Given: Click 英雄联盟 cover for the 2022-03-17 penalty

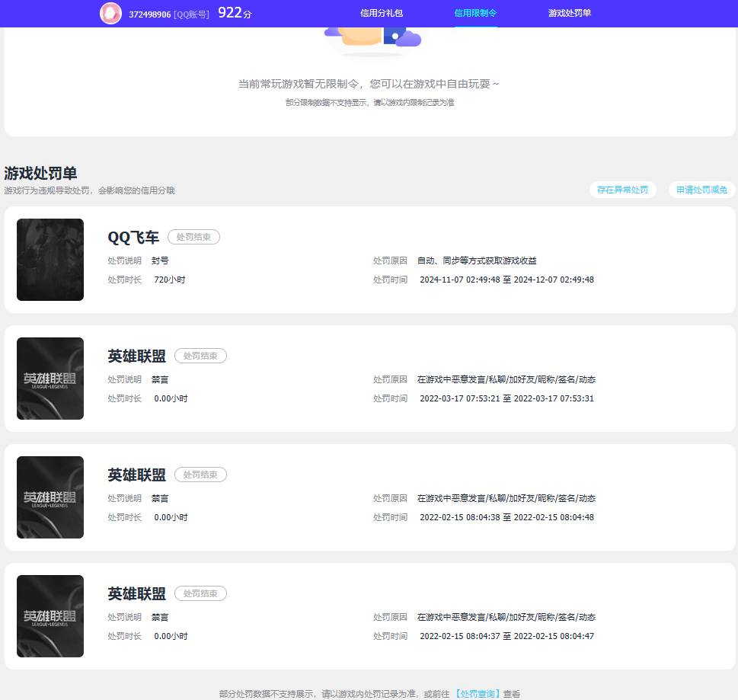Looking at the screenshot, I should click(50, 379).
